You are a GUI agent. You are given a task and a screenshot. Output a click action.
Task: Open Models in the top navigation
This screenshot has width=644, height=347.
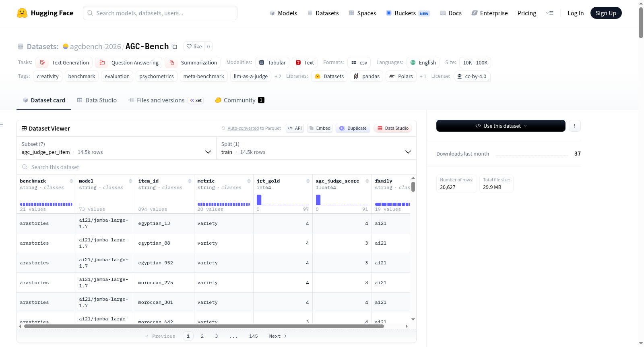[283, 13]
